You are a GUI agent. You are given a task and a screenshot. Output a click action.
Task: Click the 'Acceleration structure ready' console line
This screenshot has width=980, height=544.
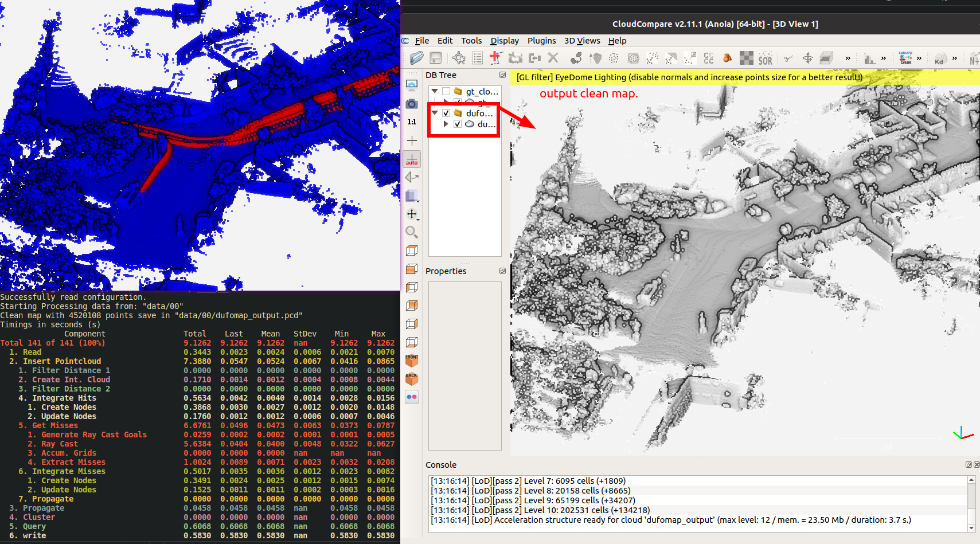(671, 520)
